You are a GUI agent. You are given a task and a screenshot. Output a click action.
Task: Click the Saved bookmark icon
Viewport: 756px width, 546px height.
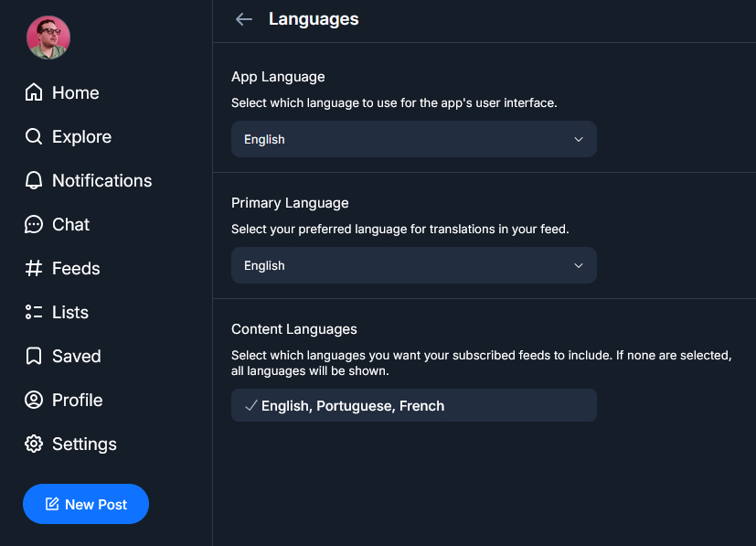click(34, 356)
